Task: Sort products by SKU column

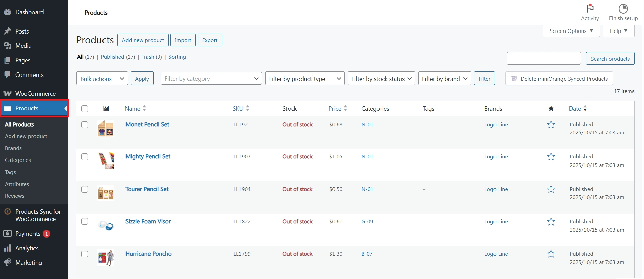Action: [x=241, y=109]
